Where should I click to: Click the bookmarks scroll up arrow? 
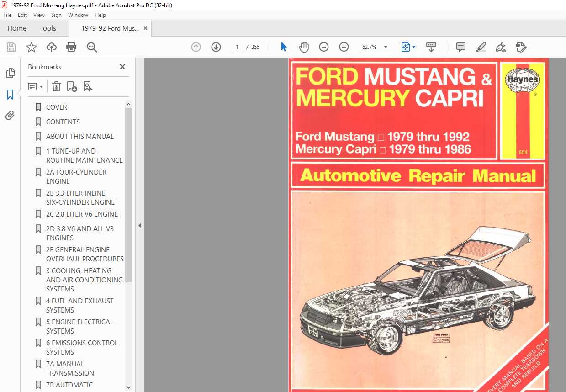click(129, 104)
